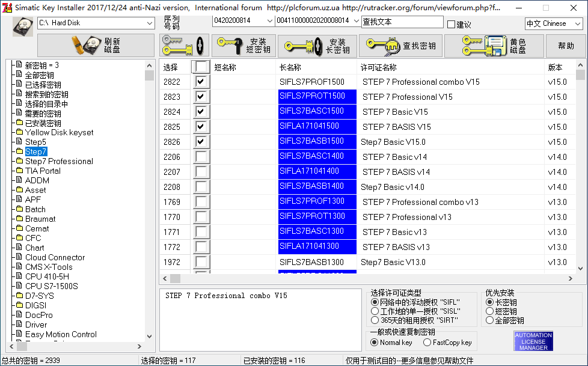Open Automation License Manager icon
The width and height of the screenshot is (588, 366).
533,341
